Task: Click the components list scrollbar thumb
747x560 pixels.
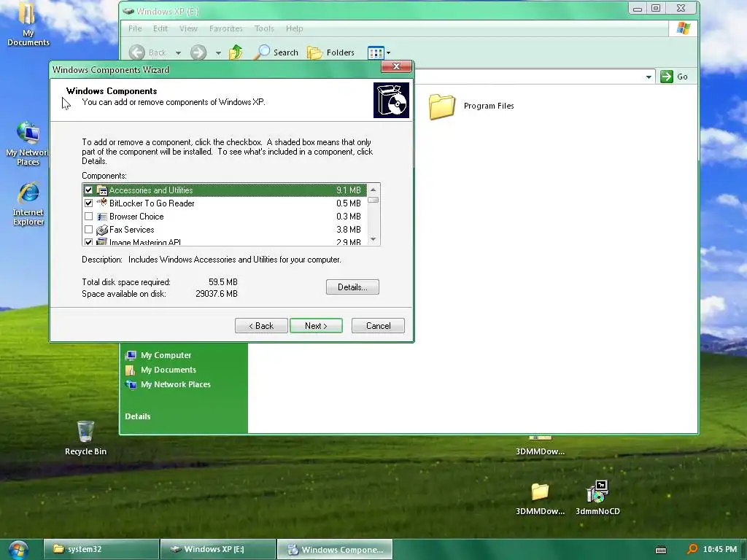Action: (373, 200)
